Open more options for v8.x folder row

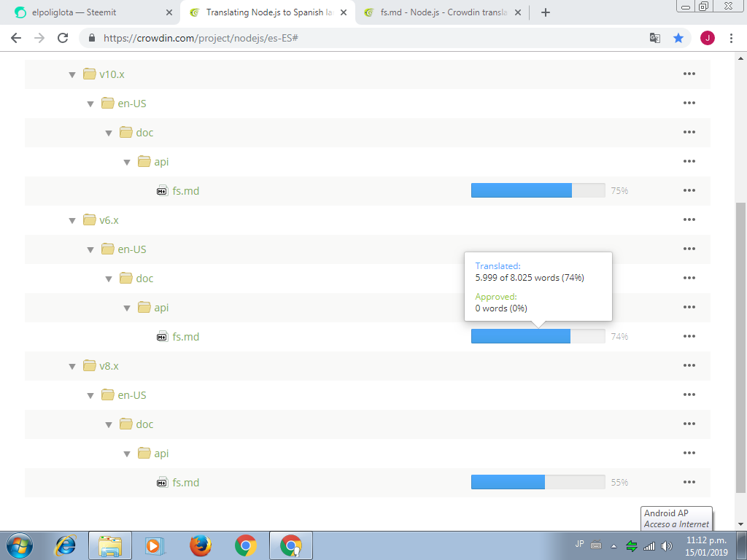pos(689,365)
